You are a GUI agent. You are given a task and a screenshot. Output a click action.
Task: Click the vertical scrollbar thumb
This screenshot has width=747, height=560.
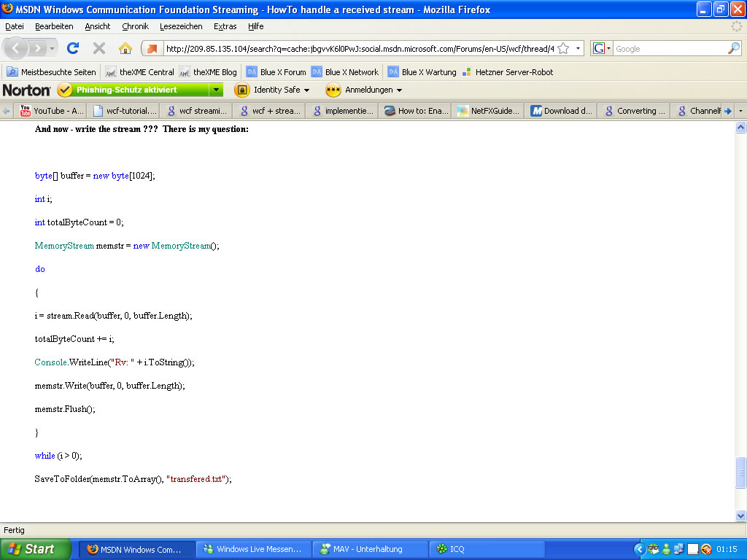coord(740,472)
